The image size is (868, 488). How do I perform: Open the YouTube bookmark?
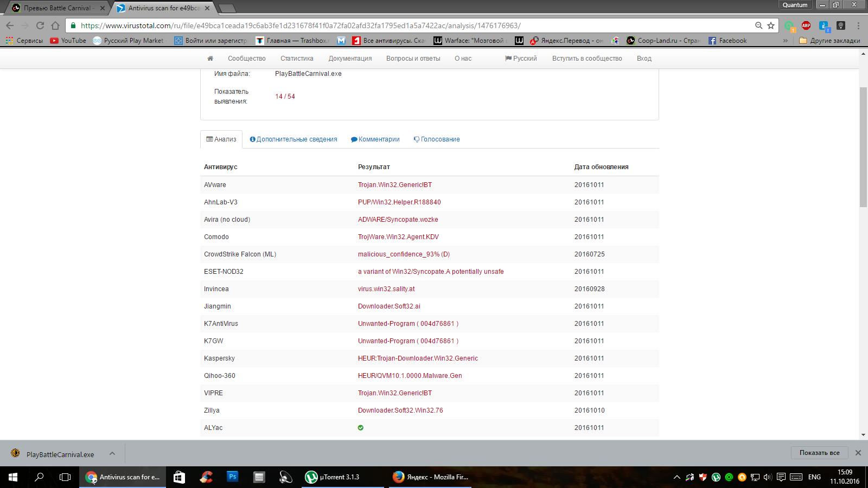[x=68, y=41]
